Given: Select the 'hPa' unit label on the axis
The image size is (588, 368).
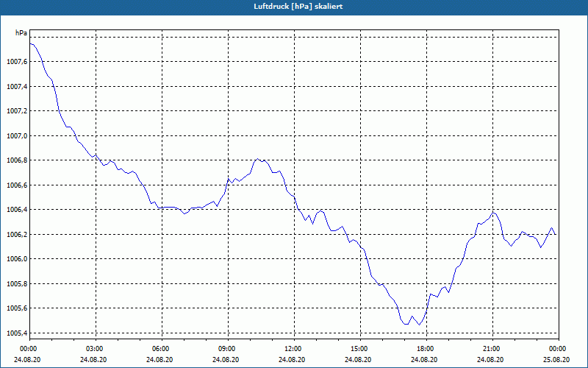Looking at the screenshot, I should click(x=21, y=33).
